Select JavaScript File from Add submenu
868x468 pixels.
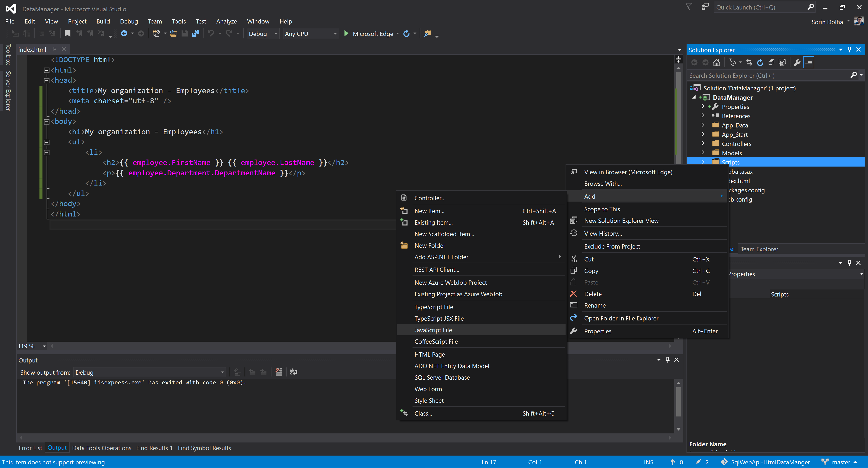[x=433, y=330]
